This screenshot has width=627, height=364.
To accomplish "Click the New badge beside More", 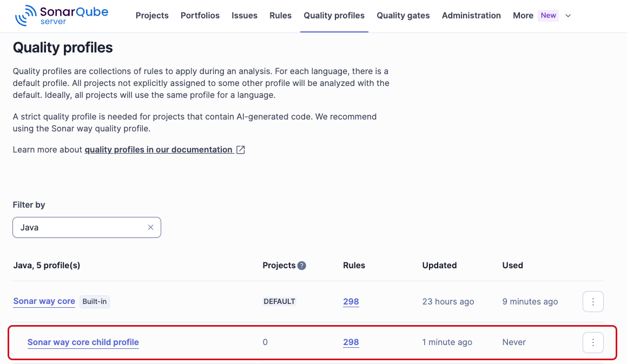I will coord(548,16).
